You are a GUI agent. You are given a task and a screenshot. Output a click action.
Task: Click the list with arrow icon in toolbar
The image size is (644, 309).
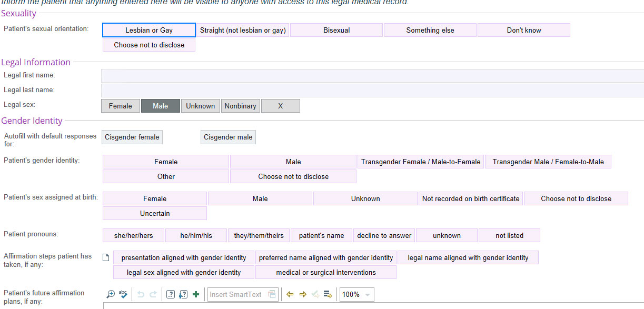coord(328,294)
